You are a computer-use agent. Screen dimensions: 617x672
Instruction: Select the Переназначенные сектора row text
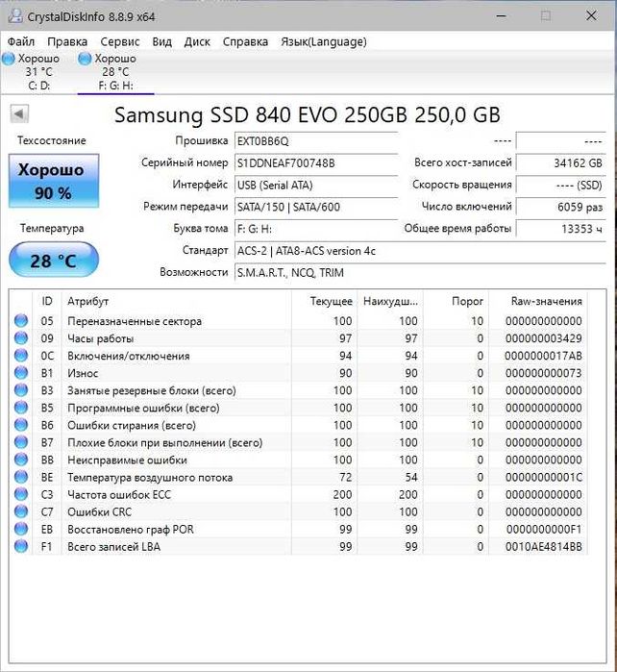pos(135,321)
